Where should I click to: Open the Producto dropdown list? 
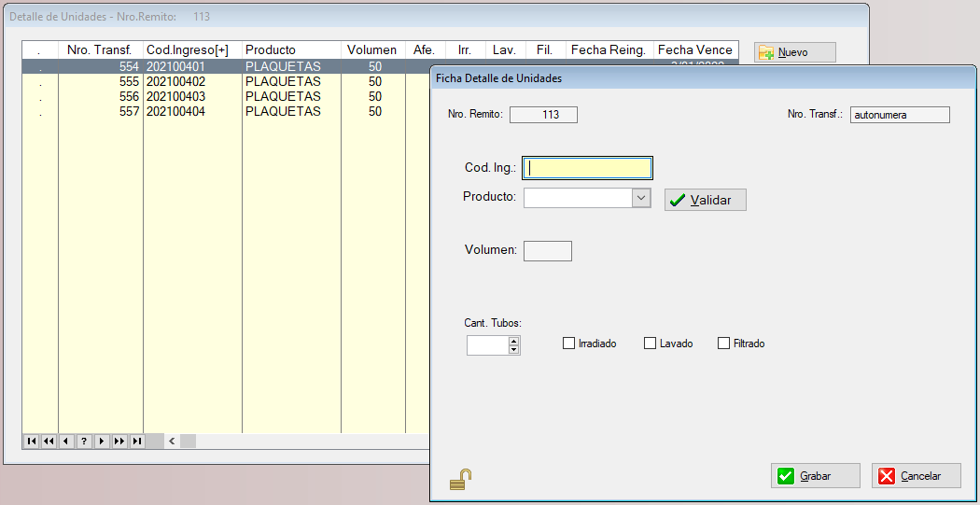click(x=640, y=198)
